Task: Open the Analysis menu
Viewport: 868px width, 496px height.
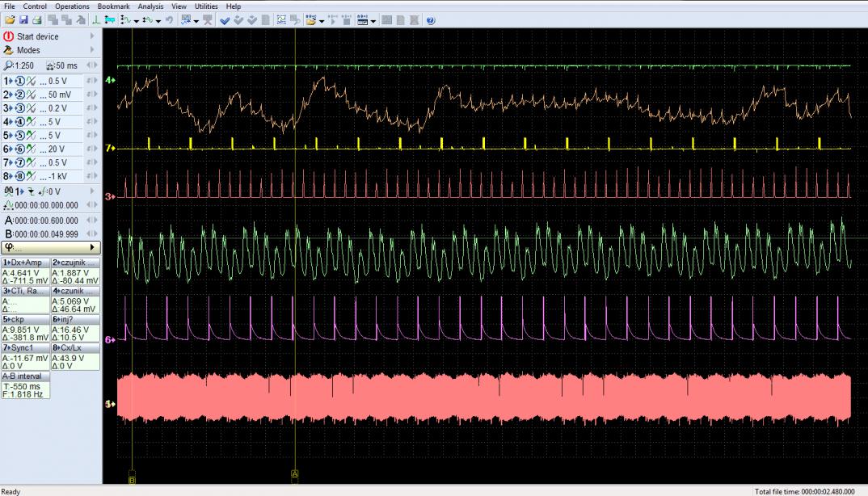Action: pyautogui.click(x=150, y=6)
